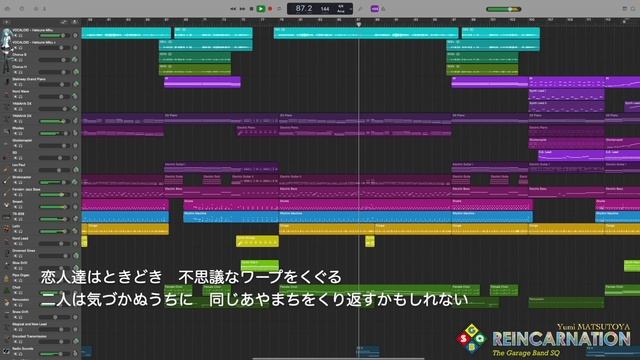Mute the TR-808 track
This screenshot has width=640, height=360.
[16, 219]
